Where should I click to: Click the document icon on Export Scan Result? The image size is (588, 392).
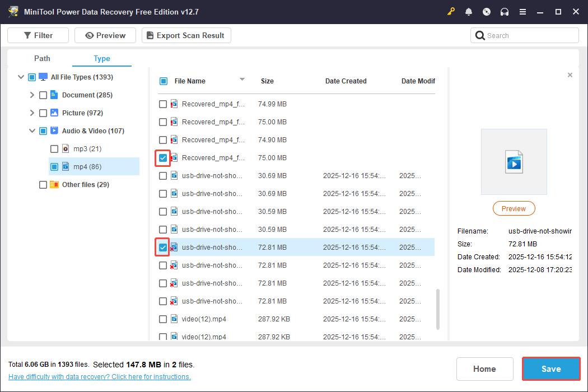[x=149, y=35]
